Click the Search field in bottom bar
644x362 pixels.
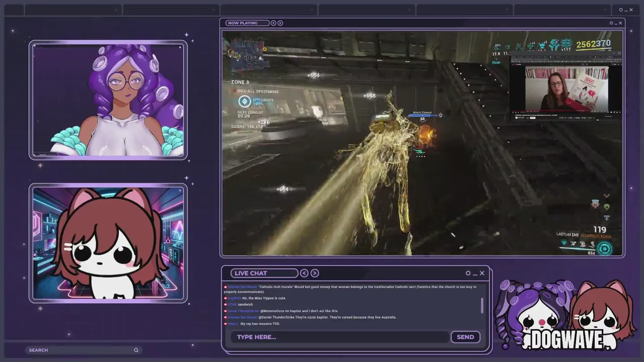(x=83, y=350)
